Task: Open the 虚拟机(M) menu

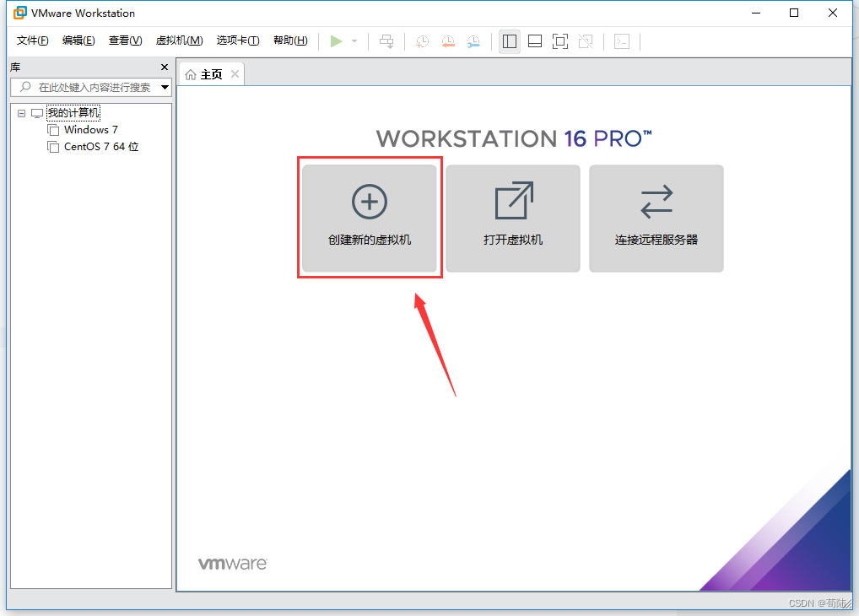Action: pos(179,41)
